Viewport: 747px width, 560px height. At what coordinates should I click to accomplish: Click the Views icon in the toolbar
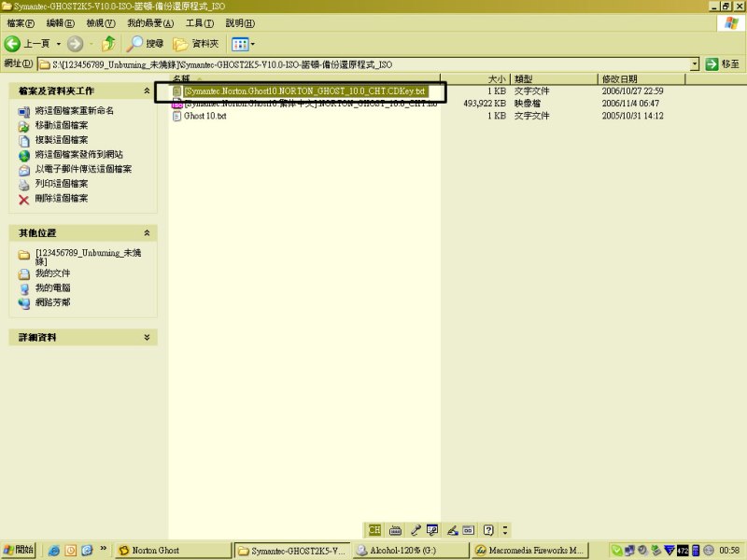pyautogui.click(x=240, y=44)
